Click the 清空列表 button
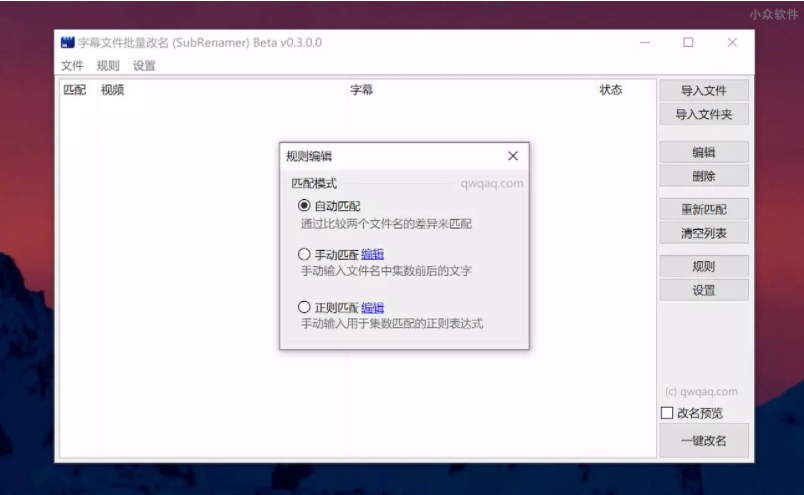This screenshot has width=804, height=495. tap(704, 233)
